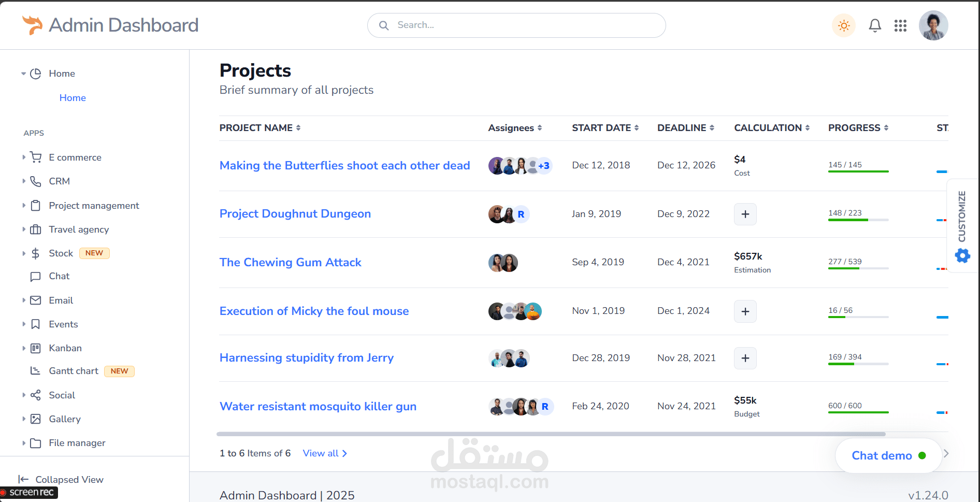The height and width of the screenshot is (502, 980).
Task: Click the user profile avatar
Action: (933, 25)
